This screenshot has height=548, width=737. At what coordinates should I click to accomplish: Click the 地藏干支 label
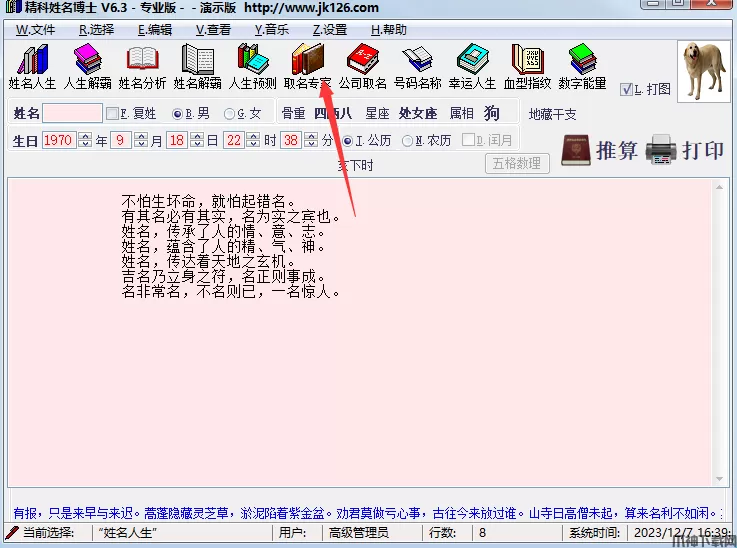[552, 114]
